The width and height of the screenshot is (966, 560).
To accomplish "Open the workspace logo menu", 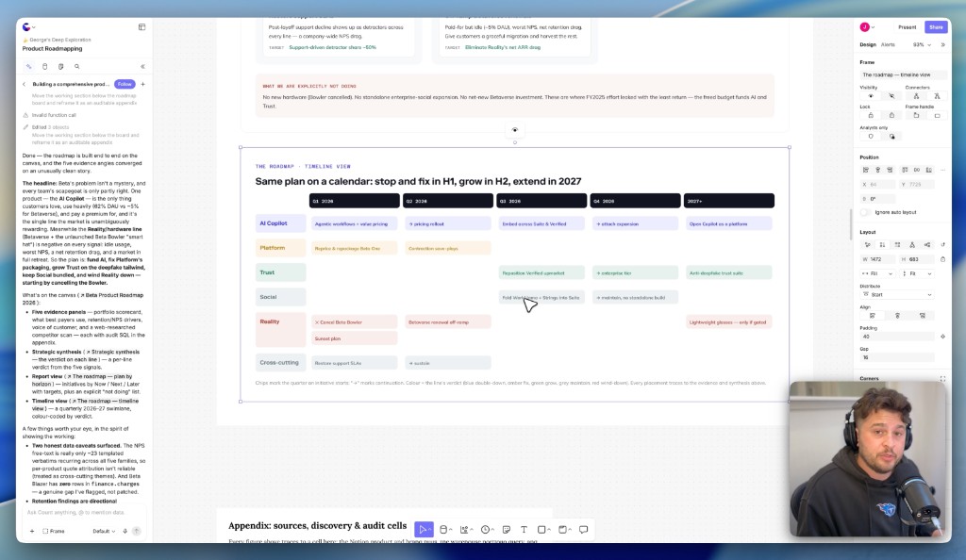I will click(28, 27).
